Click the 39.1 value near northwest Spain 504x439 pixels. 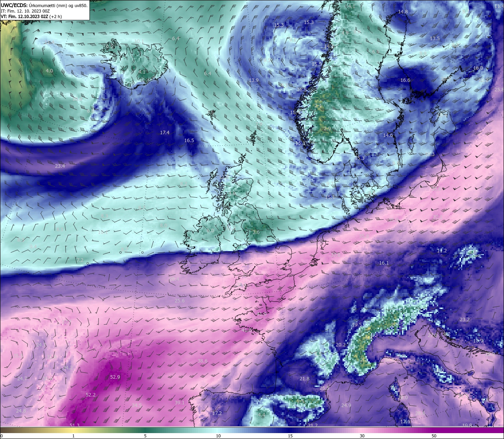click(180, 403)
